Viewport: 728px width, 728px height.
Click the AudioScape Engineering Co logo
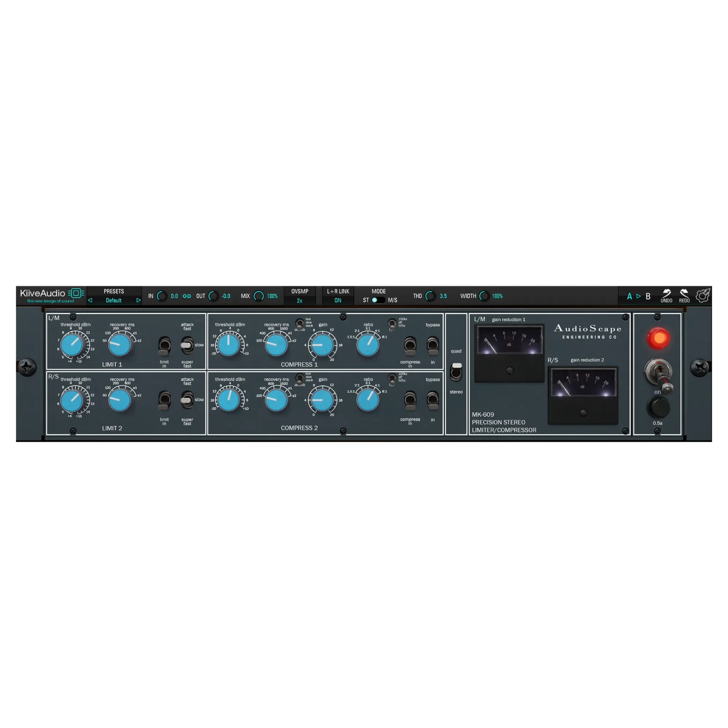[587, 331]
